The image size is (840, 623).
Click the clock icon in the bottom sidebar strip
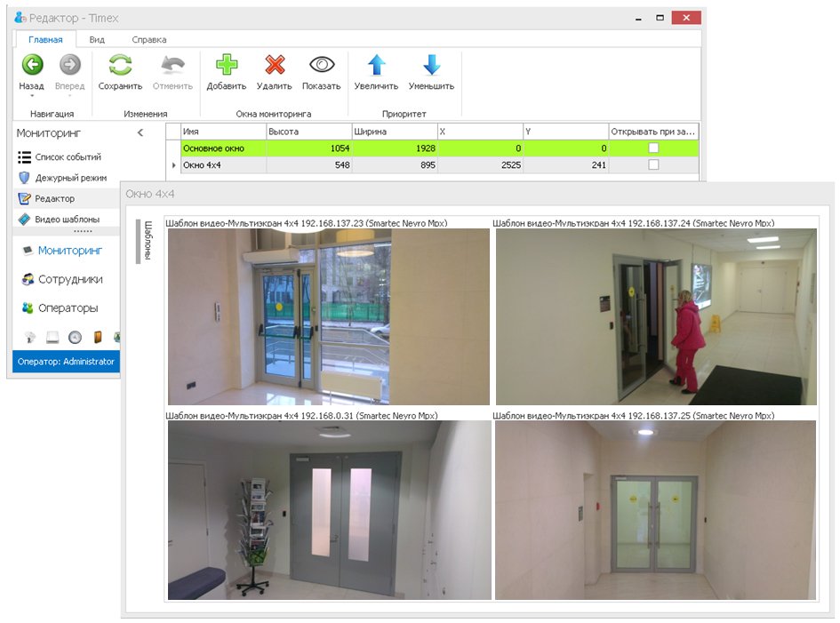[x=75, y=337]
